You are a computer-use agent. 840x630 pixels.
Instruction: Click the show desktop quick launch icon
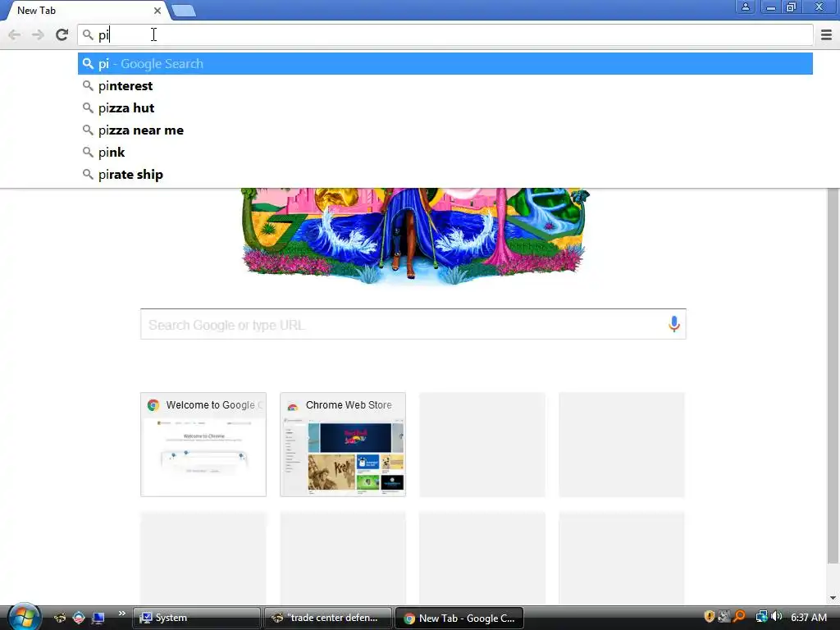pyautogui.click(x=98, y=618)
